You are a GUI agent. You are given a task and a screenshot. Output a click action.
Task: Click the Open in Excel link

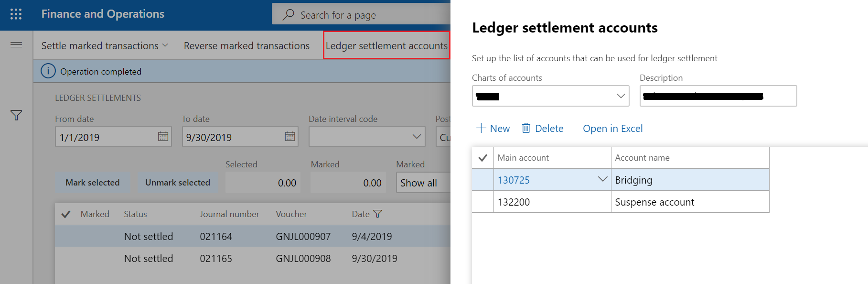click(612, 128)
